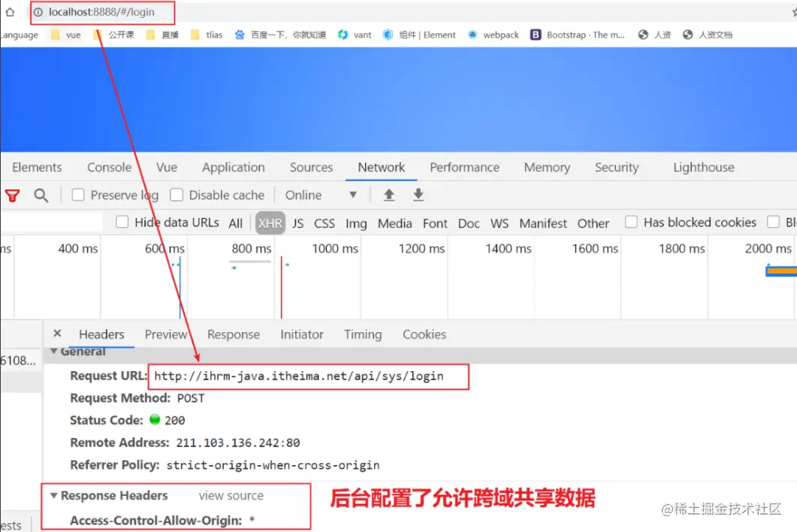797x532 pixels.
Task: Toggle the network filter funnel icon
Action: (13, 195)
